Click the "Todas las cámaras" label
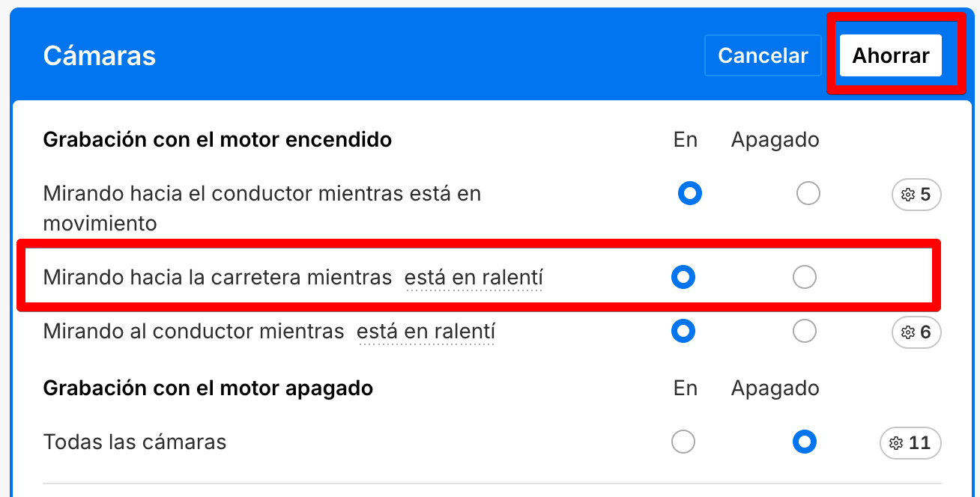 [x=135, y=442]
